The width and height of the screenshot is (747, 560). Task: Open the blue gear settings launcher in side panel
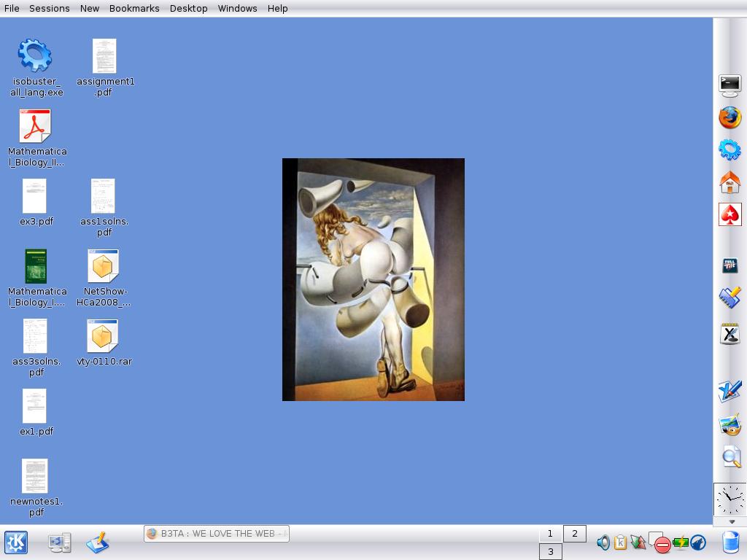pos(729,150)
